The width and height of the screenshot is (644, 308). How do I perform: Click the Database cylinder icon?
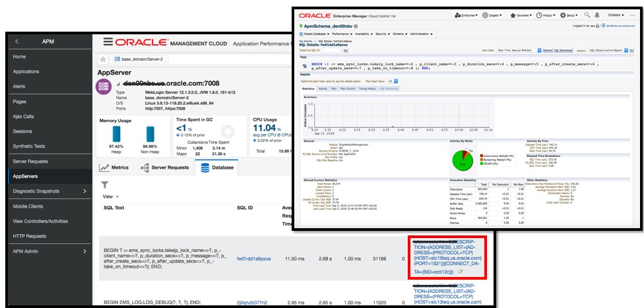pyautogui.click(x=205, y=168)
